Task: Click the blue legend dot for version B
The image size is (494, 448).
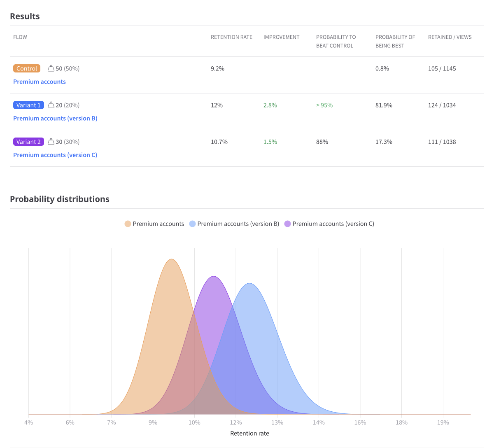Action: (x=192, y=224)
